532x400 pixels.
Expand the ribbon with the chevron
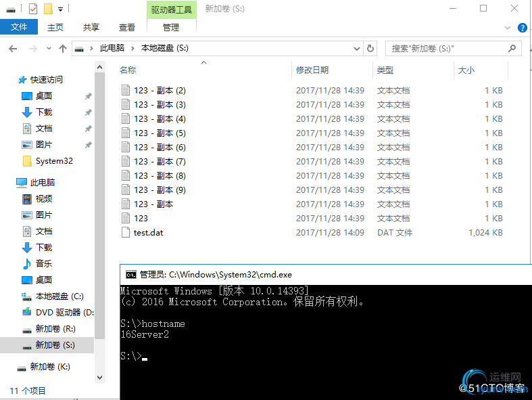pos(508,28)
